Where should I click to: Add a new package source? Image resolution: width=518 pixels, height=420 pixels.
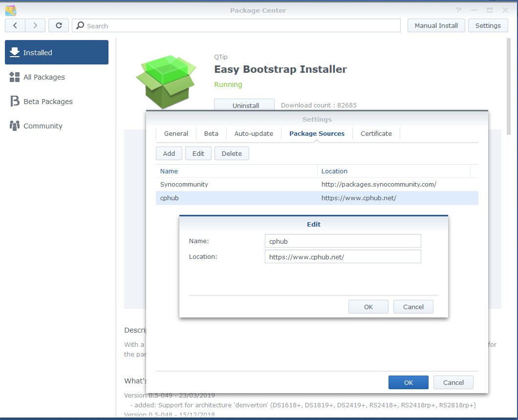pyautogui.click(x=169, y=153)
